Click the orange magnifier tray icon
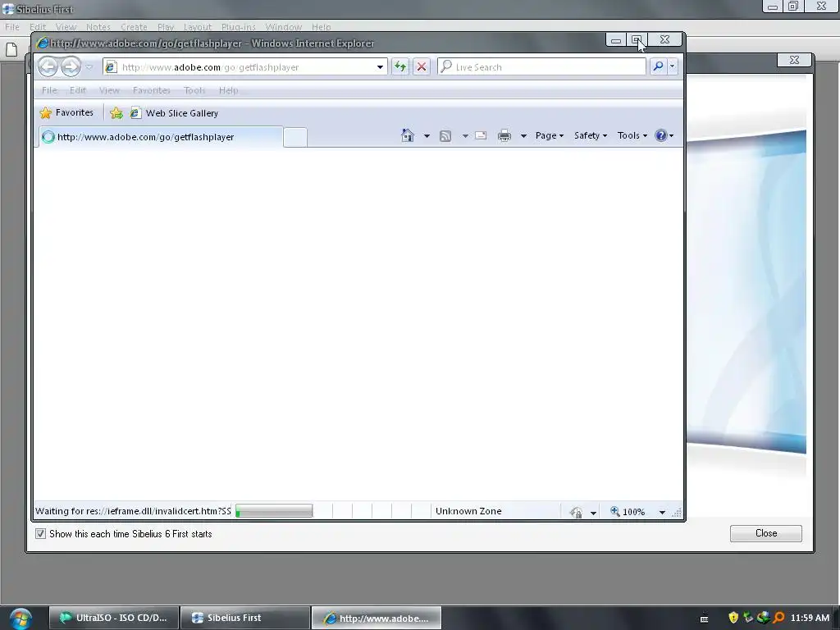 (x=779, y=618)
